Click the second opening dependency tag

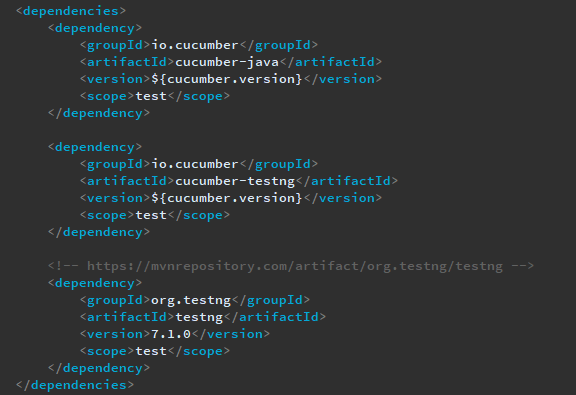(x=95, y=147)
